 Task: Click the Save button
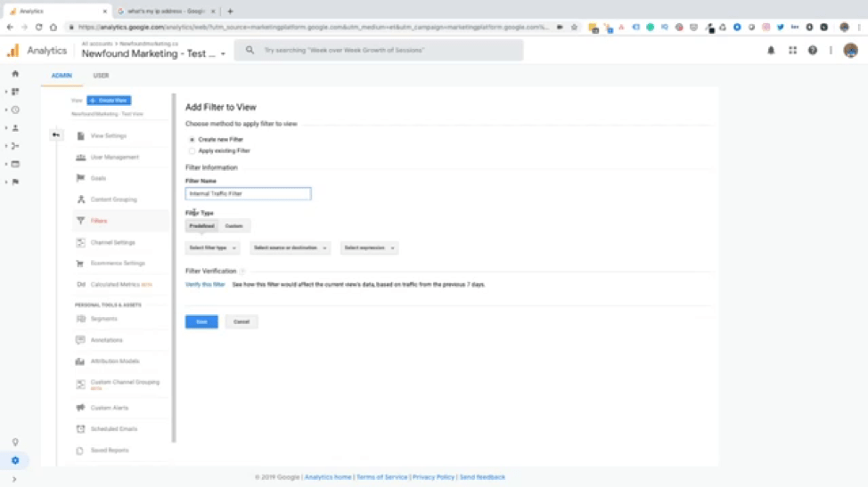coord(201,321)
